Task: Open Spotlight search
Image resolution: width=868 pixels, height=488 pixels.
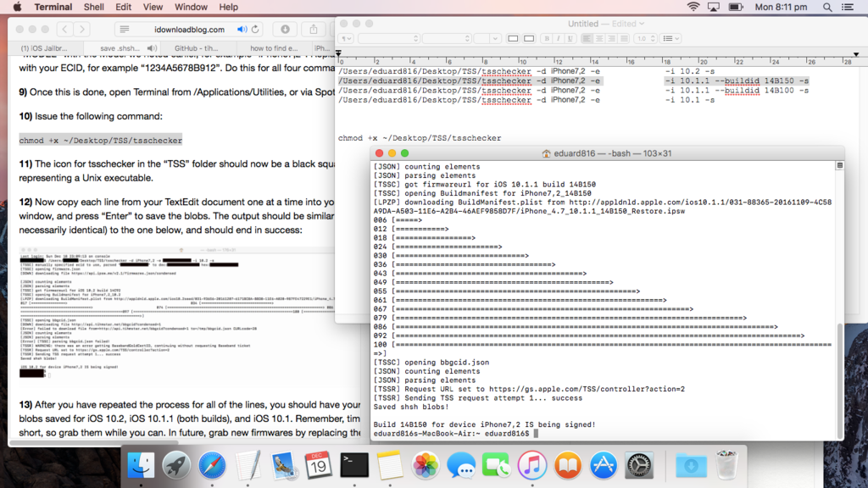Action: click(x=827, y=7)
